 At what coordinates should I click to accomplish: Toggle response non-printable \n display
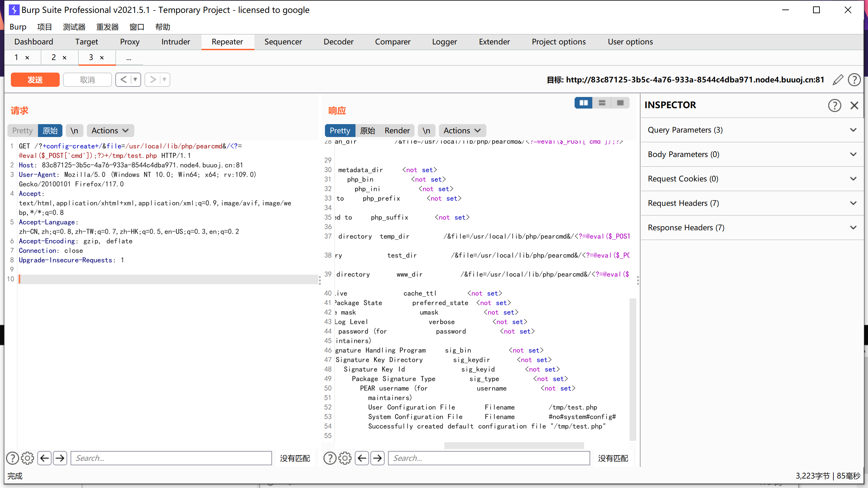point(426,131)
